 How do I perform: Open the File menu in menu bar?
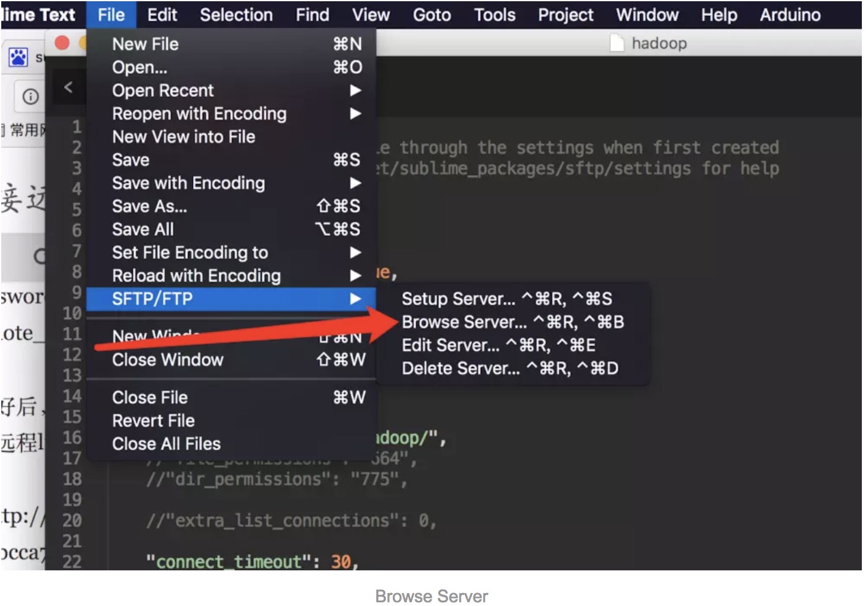(111, 15)
